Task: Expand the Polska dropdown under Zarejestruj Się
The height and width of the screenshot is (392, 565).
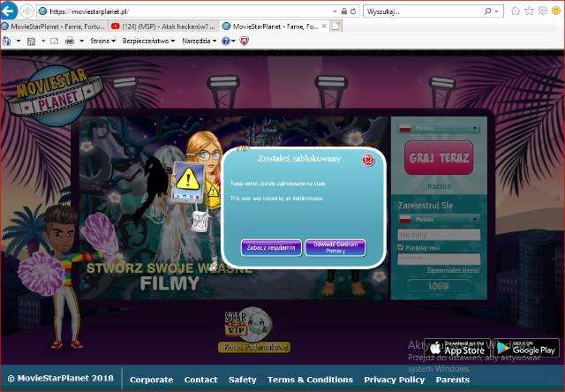Action: tap(439, 218)
